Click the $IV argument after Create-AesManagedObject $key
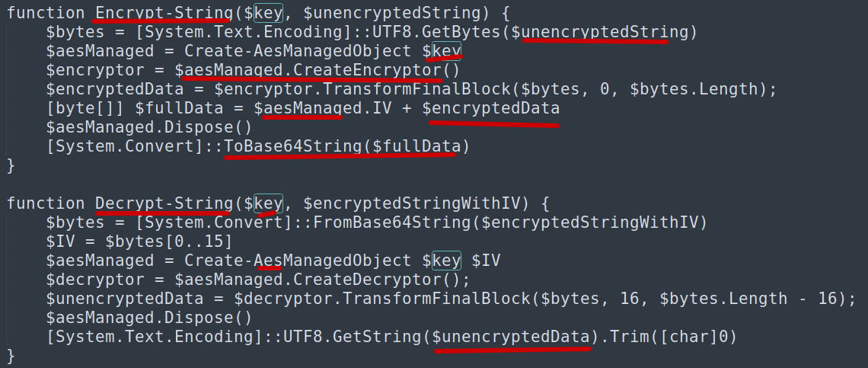The height and width of the screenshot is (368, 868). (486, 260)
